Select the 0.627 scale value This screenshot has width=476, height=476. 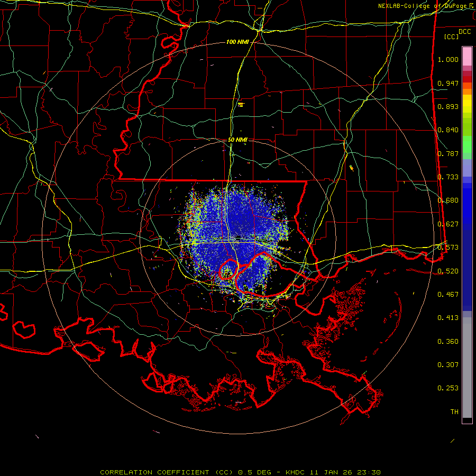[448, 224]
